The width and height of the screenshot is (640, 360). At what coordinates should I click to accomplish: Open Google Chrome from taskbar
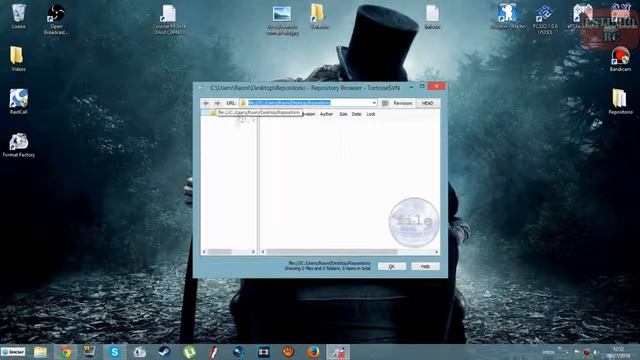[65, 352]
